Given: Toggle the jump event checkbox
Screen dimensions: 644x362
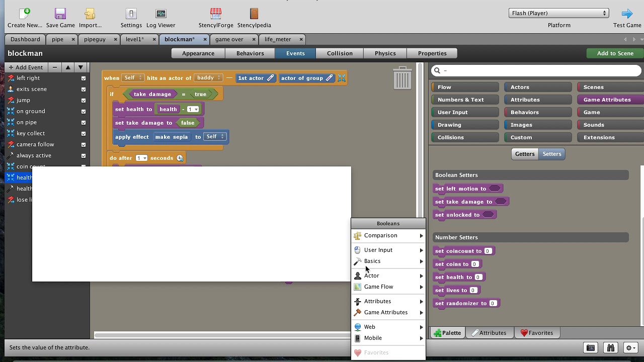Looking at the screenshot, I should pos(84,101).
